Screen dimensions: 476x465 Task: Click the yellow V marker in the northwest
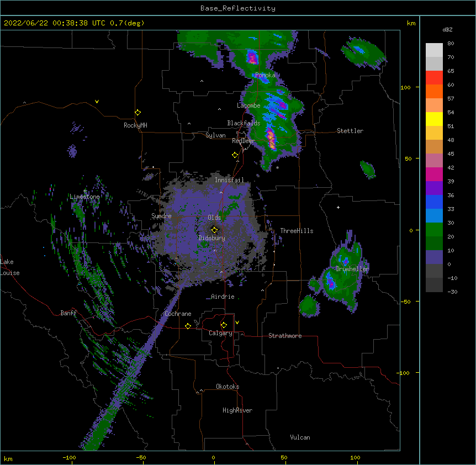pos(97,102)
